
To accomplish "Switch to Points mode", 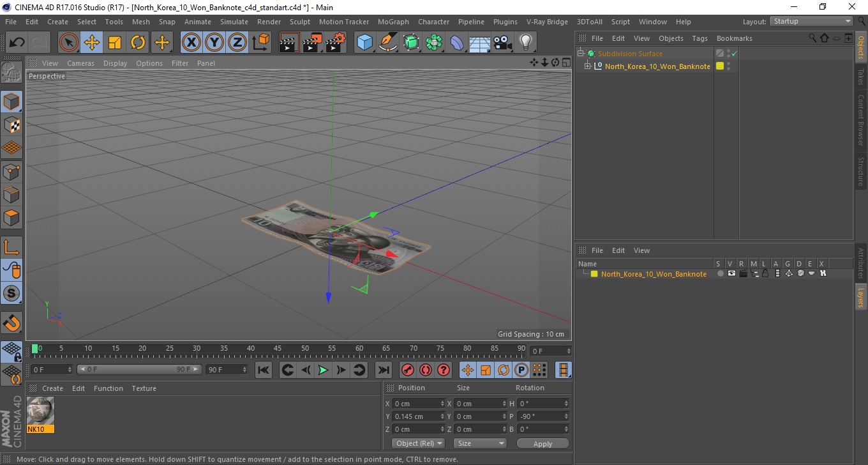I will click(11, 171).
